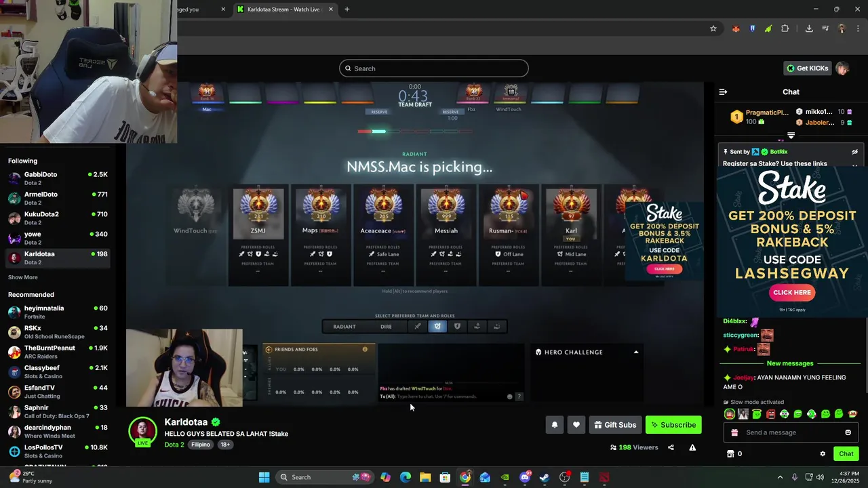Click Karldotaa streamer avatar with LIVE badge
Screen dimensions: 868x488
point(142,432)
